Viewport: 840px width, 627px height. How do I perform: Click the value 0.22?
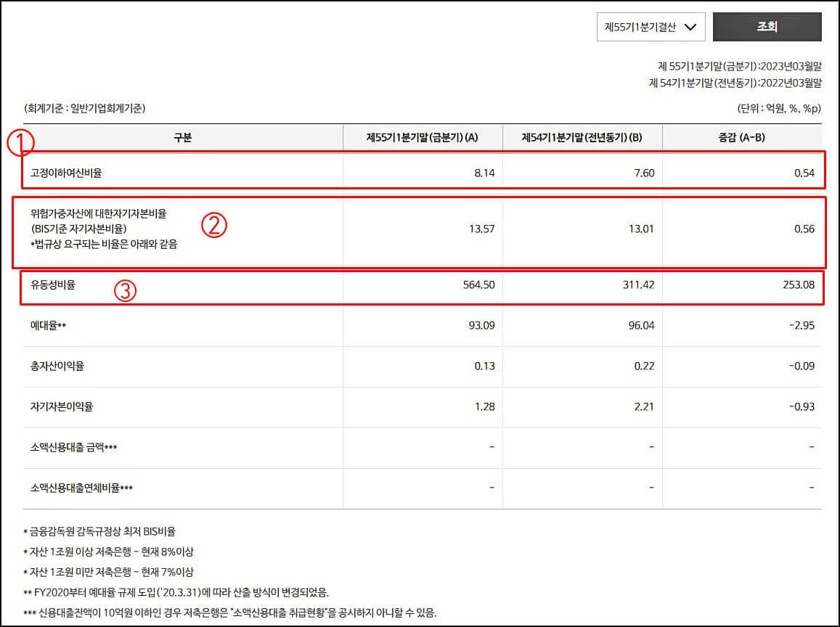[x=644, y=366]
